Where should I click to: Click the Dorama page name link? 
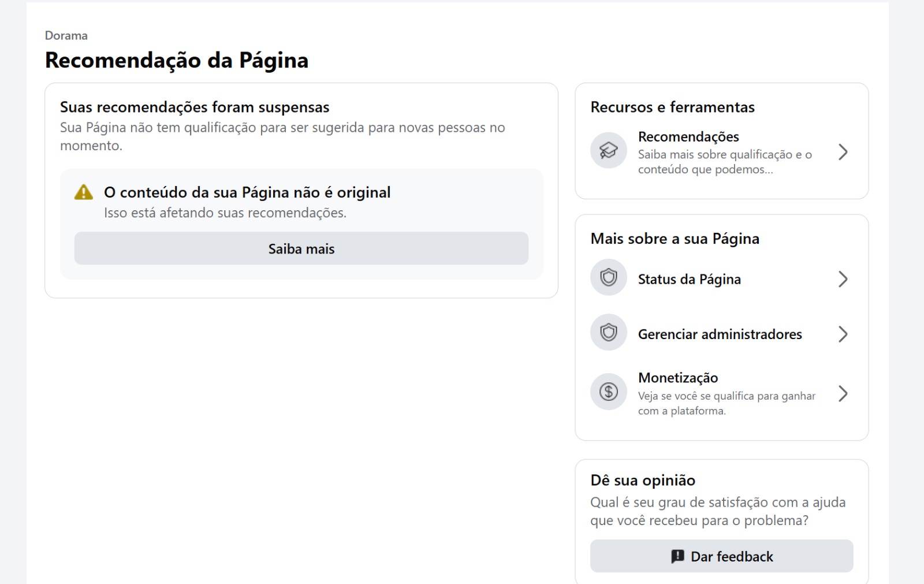point(66,35)
